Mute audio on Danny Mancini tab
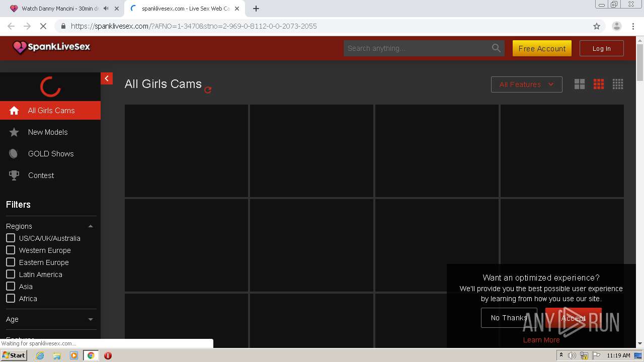The image size is (644, 362). coord(106,9)
